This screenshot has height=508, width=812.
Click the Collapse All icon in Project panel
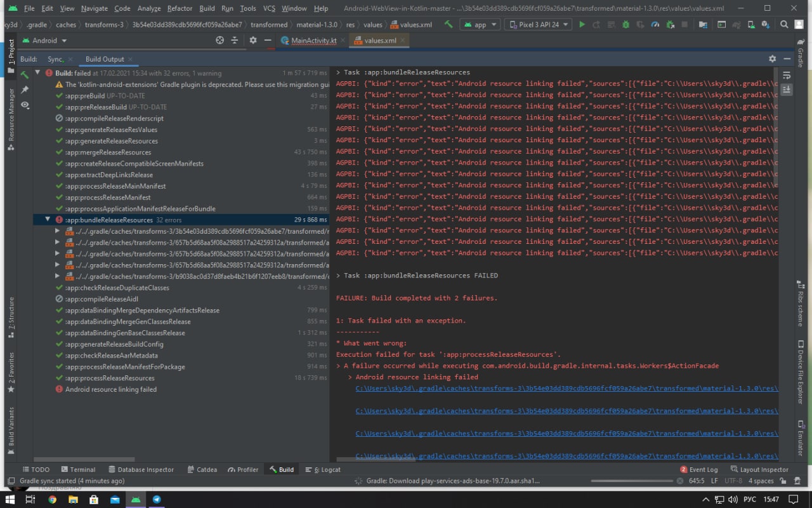pos(234,40)
